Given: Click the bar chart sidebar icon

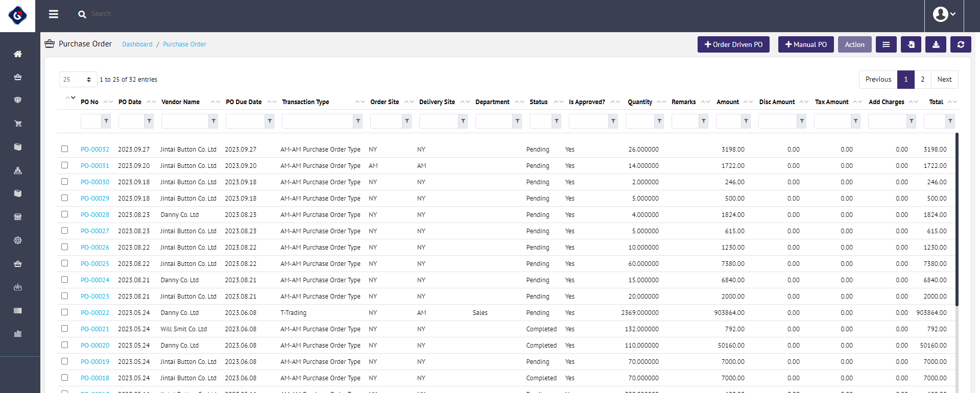Looking at the screenshot, I should [18, 334].
